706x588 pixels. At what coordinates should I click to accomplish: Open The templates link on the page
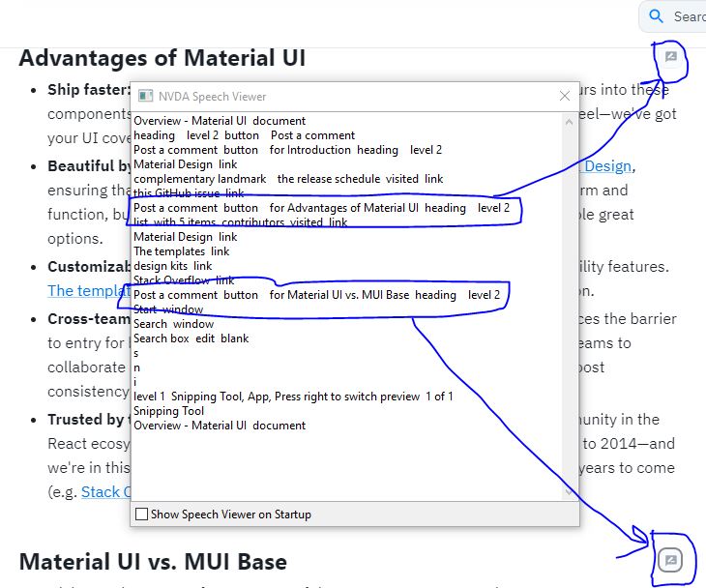[x=89, y=291]
